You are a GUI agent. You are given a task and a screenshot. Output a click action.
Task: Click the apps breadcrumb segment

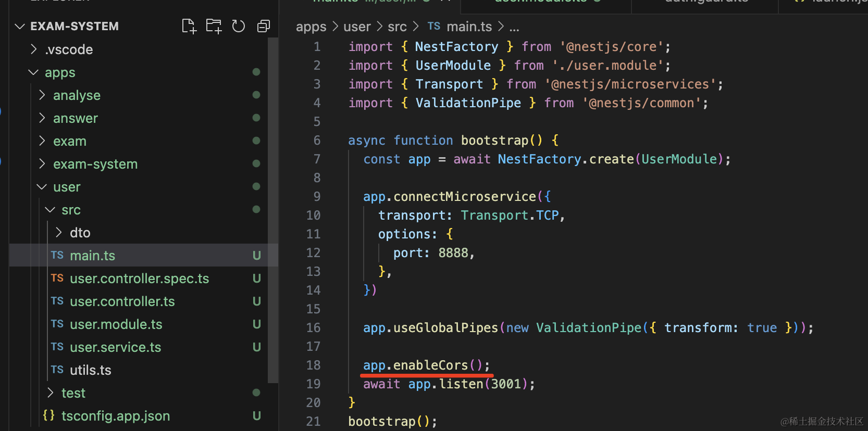[x=311, y=27]
